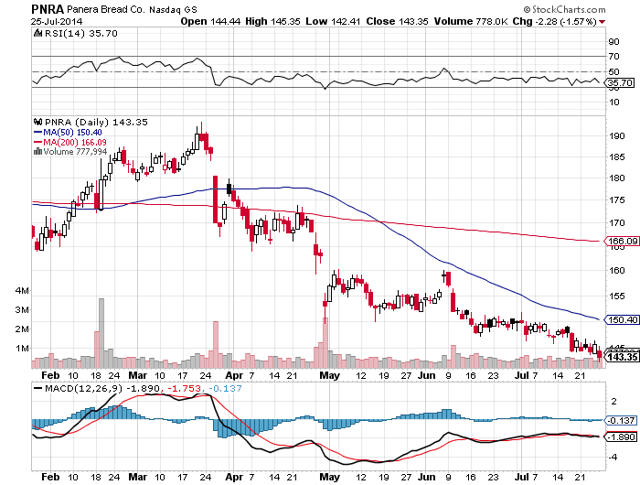
Task: Click the red MA(200) 166.09 legend
Action: pos(70,142)
